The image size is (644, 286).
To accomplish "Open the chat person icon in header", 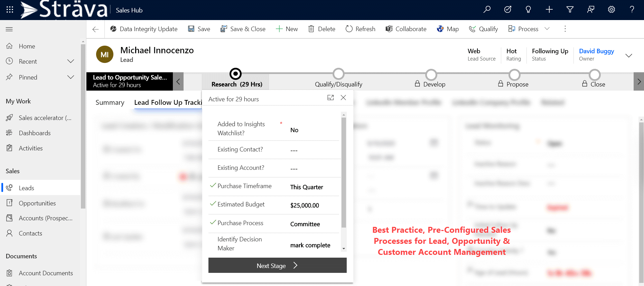I will coord(591,10).
